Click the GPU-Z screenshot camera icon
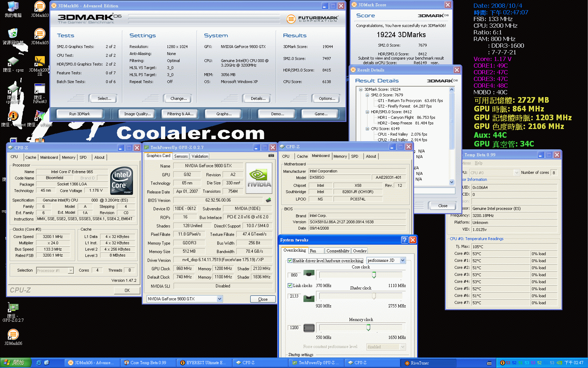Viewport: 588px width, 368px height. point(271,156)
